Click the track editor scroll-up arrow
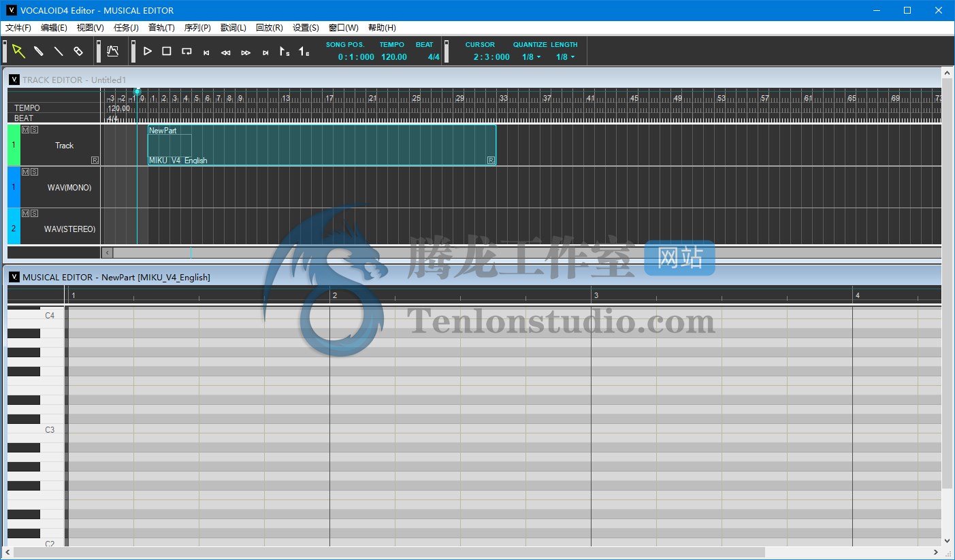955x560 pixels. click(x=947, y=71)
